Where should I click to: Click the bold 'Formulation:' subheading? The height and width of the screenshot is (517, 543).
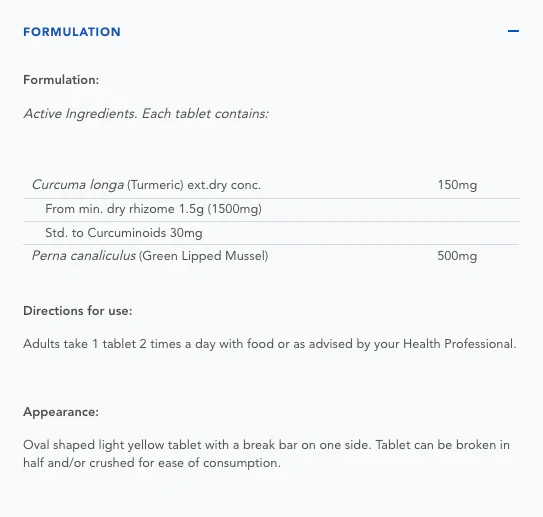(61, 80)
